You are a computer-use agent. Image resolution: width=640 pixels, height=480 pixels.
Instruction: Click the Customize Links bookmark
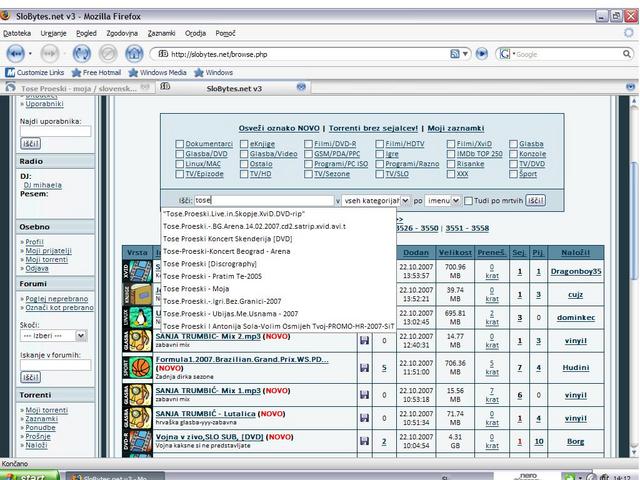click(x=35, y=73)
